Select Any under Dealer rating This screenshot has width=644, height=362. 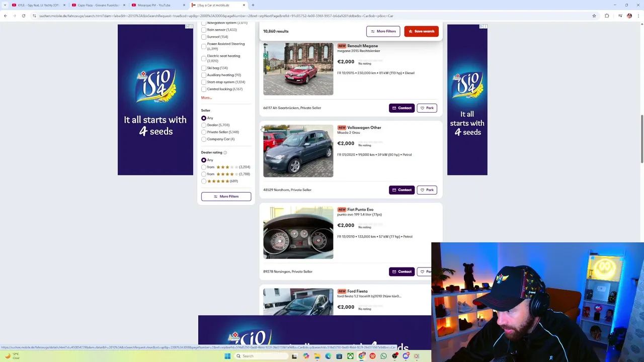point(204,160)
